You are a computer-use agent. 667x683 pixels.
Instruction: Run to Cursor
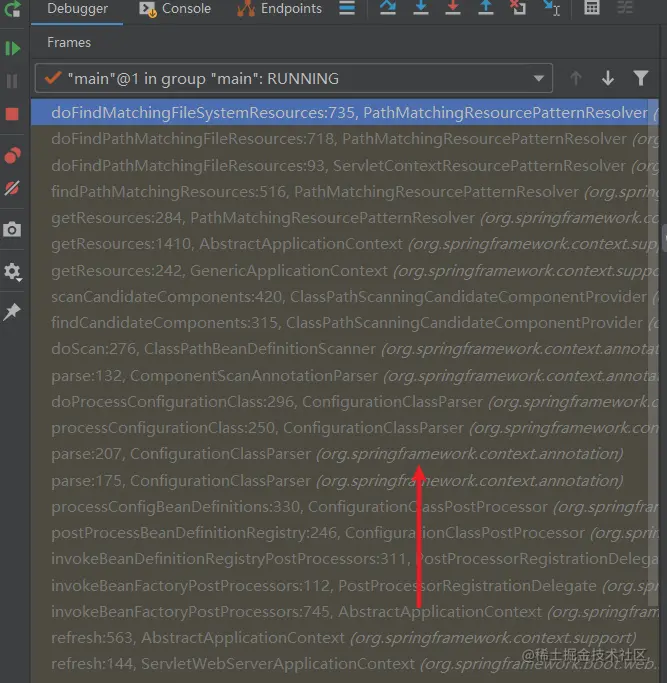pos(552,8)
